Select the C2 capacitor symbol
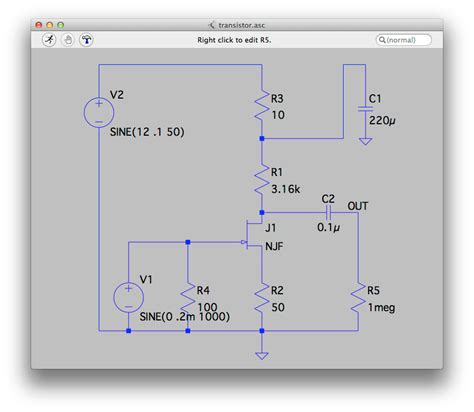This screenshot has width=474, height=412. pos(328,212)
